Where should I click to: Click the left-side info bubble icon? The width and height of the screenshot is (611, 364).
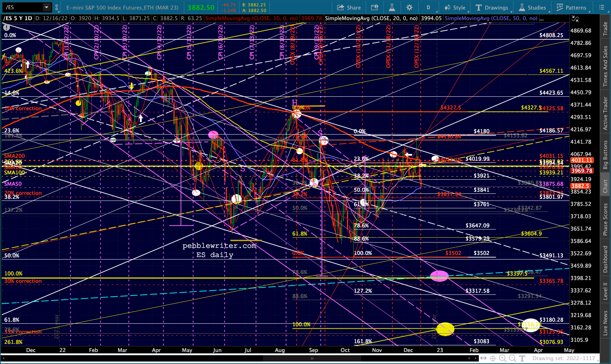click(x=6, y=27)
